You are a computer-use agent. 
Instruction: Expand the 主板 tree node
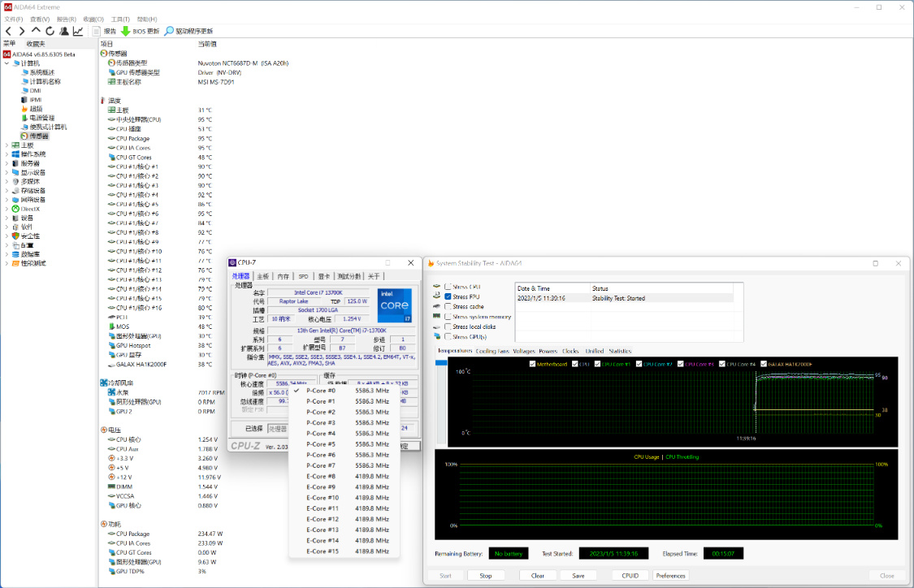click(x=7, y=145)
